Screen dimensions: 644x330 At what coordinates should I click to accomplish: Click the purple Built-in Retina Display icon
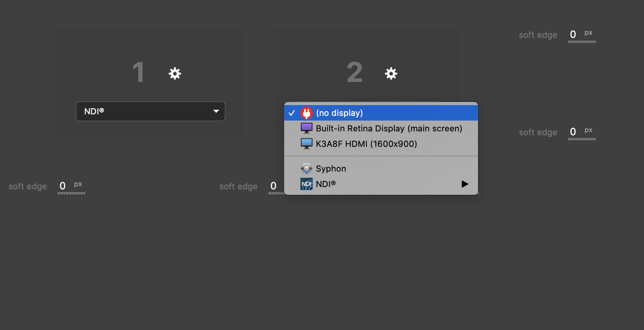[x=307, y=128]
